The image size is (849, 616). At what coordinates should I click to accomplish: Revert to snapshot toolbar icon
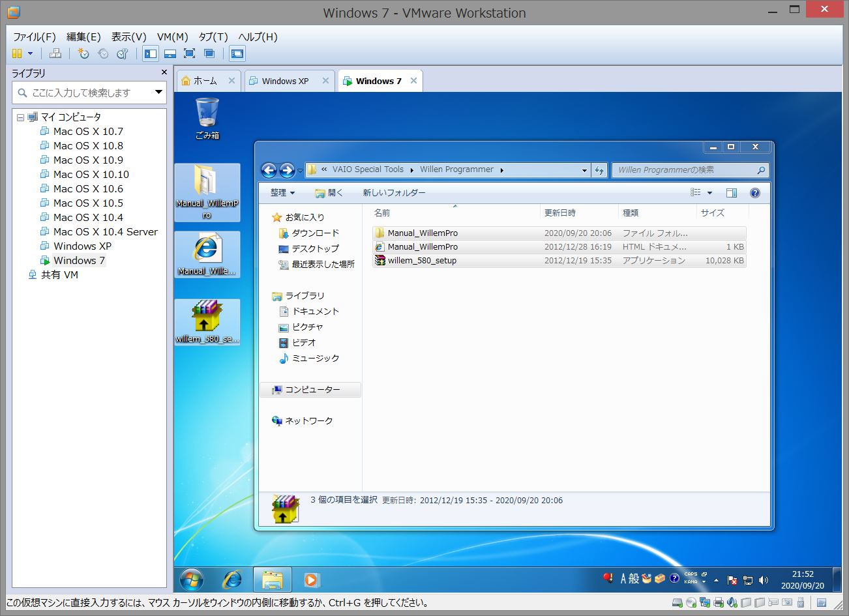(x=103, y=53)
